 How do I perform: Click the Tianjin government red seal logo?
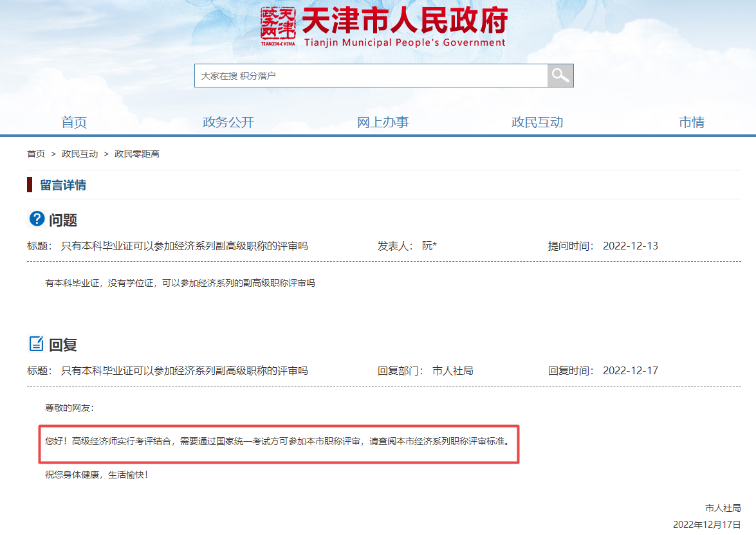point(278,26)
